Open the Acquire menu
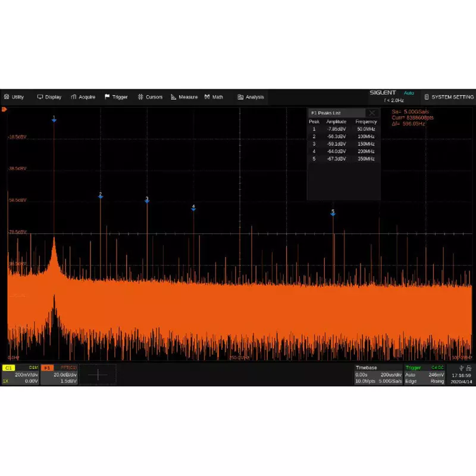Image resolution: width=476 pixels, height=476 pixels. coord(83,97)
